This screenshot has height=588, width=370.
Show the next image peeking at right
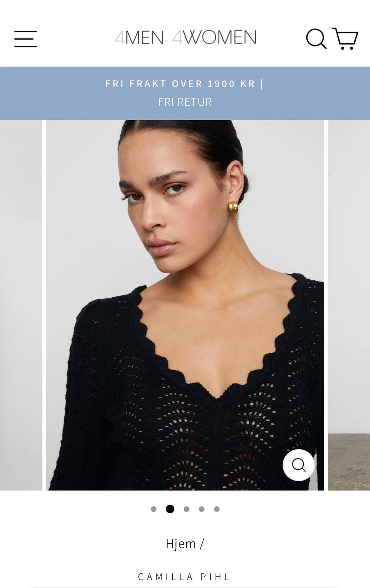(x=349, y=305)
